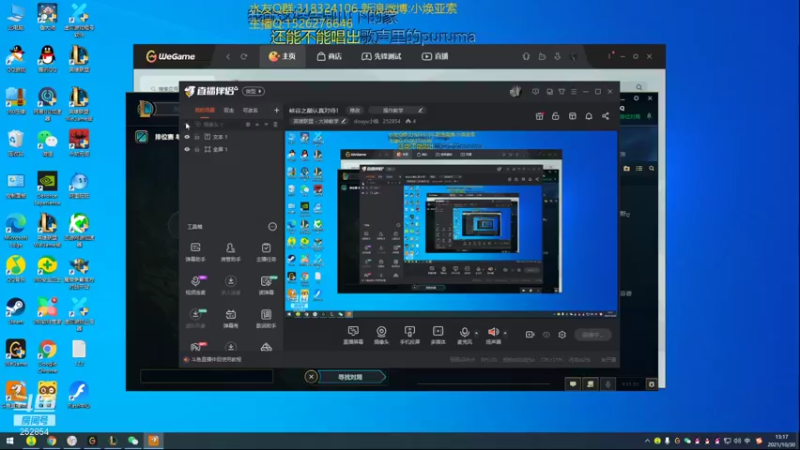This screenshot has width=800, height=450.
Task: Click the Chrome icon on the taskbar
Action: coord(52,441)
